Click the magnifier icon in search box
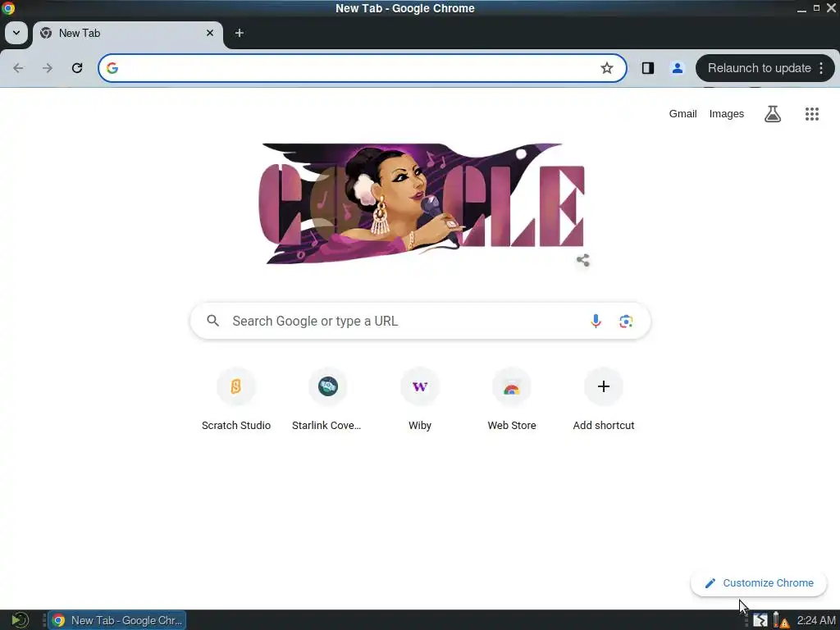The height and width of the screenshot is (630, 840). [212, 321]
